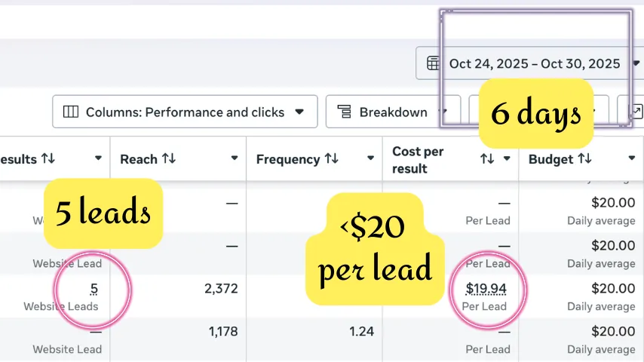Click the Breakdown stacked-bars icon
This screenshot has width=644, height=362.
tap(345, 112)
